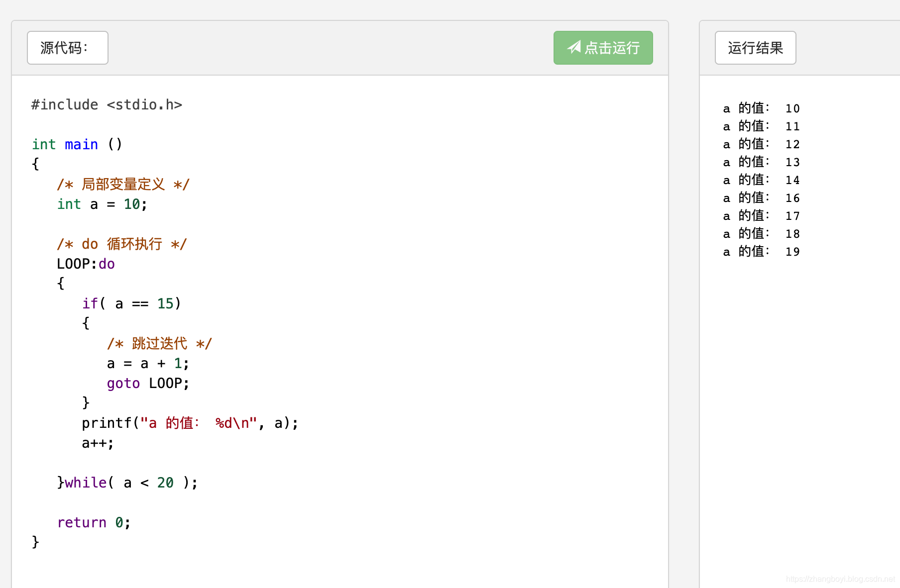Screen dimensions: 900x588
Task: Click the paper plane icon on run button
Action: 574,47
